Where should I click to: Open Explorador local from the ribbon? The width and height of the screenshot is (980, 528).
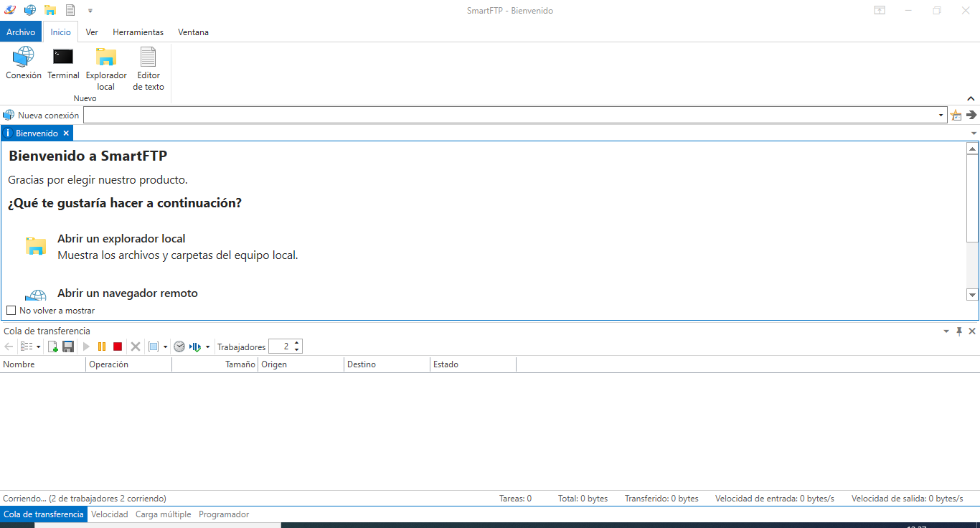coord(106,69)
